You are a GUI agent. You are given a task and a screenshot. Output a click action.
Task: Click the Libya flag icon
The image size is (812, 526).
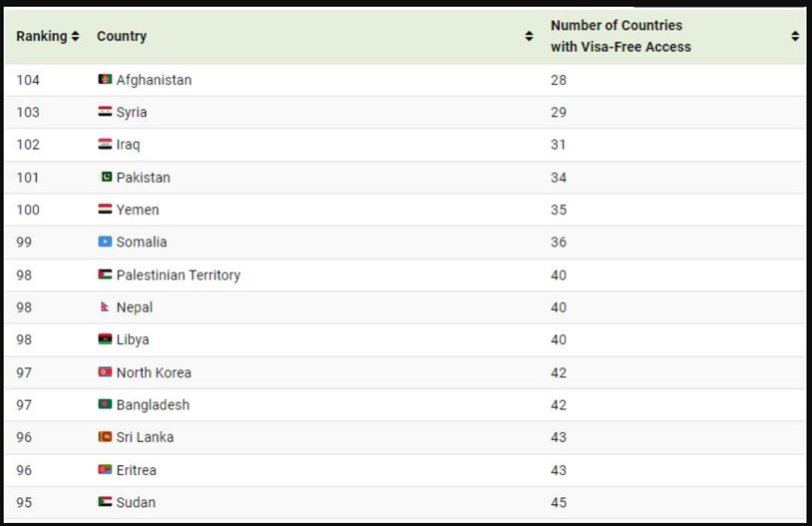tap(105, 339)
